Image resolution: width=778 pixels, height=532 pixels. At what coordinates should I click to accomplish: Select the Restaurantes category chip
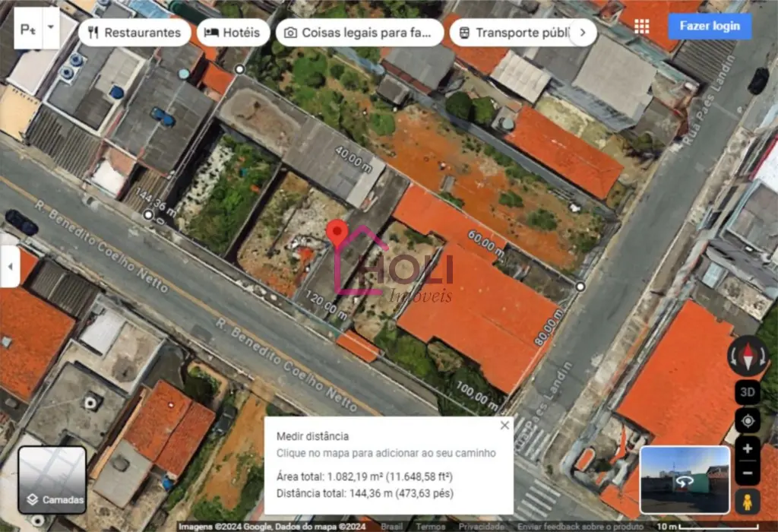pos(134,33)
